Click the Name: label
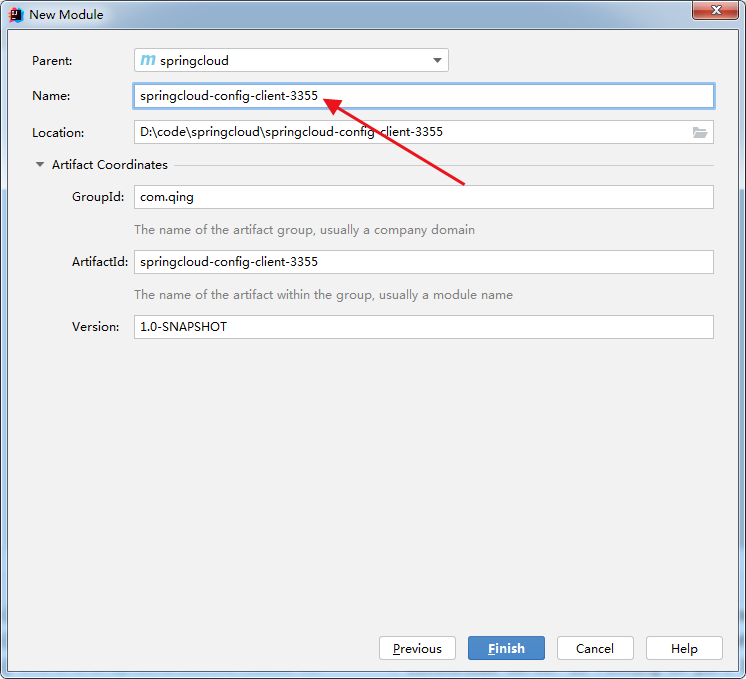746x679 pixels. coord(51,96)
